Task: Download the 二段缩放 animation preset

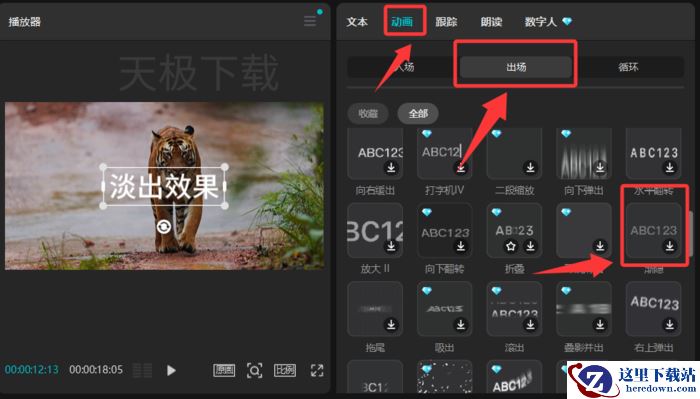Action: (530, 167)
